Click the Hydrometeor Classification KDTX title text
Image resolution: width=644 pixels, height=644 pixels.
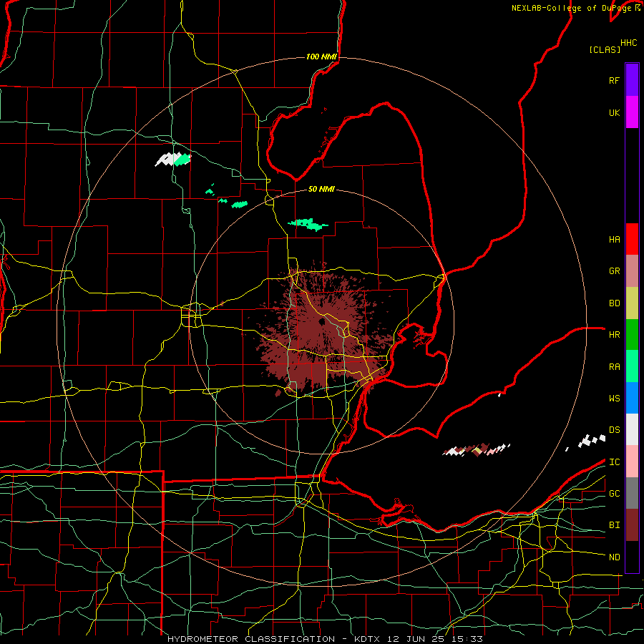pos(273,639)
